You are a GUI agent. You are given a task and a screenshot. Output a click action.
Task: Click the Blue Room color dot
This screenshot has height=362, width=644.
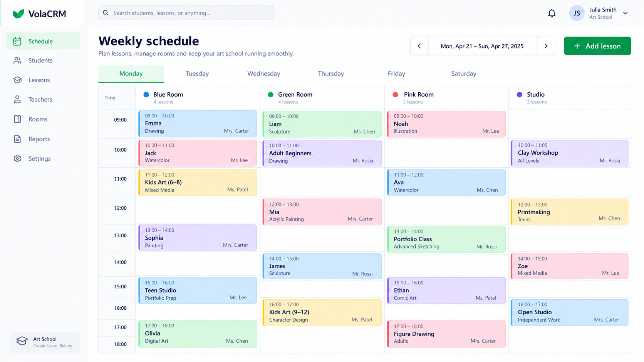(146, 95)
